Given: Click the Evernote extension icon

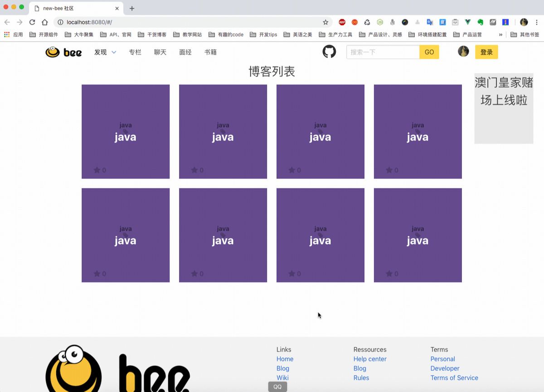Looking at the screenshot, I should pyautogui.click(x=480, y=22).
